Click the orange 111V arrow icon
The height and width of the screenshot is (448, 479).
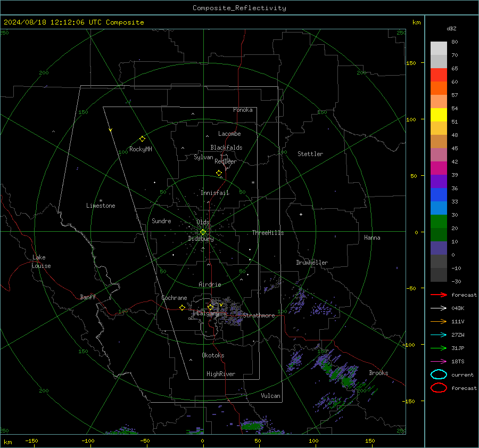pyautogui.click(x=439, y=321)
